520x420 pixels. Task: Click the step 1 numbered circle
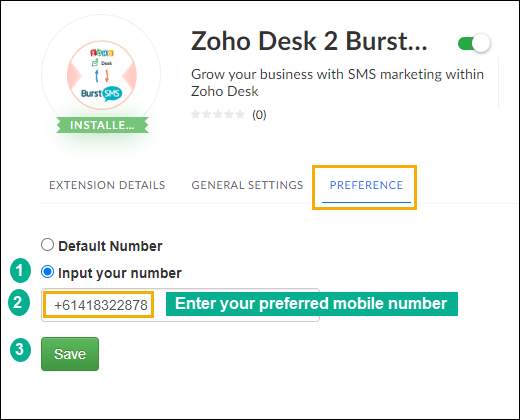pyautogui.click(x=20, y=270)
